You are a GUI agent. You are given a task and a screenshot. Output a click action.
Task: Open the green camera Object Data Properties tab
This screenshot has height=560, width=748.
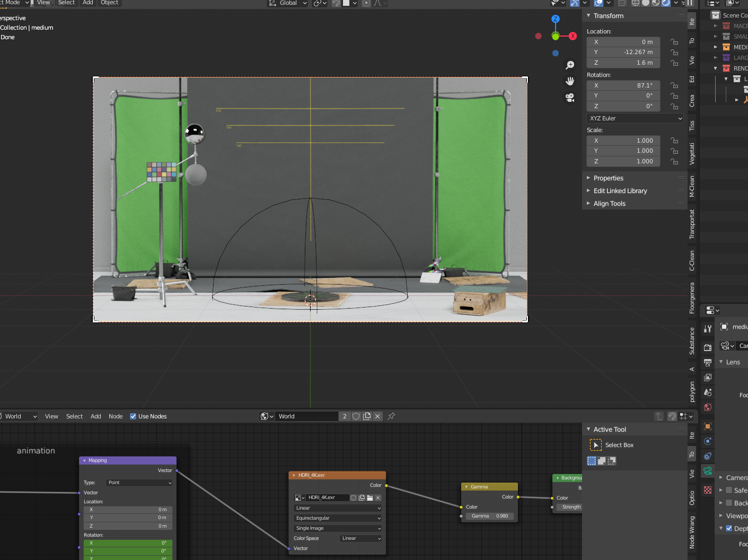(x=708, y=470)
